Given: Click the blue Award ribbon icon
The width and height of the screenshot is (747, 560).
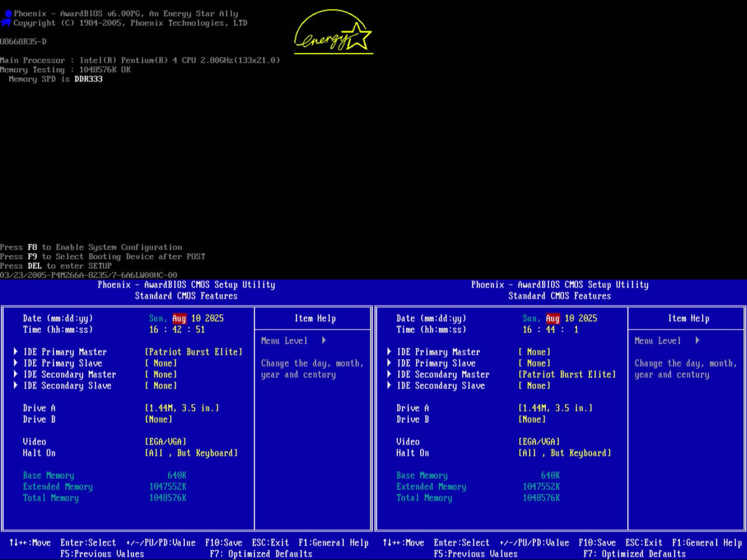Looking at the screenshot, I should [6, 17].
